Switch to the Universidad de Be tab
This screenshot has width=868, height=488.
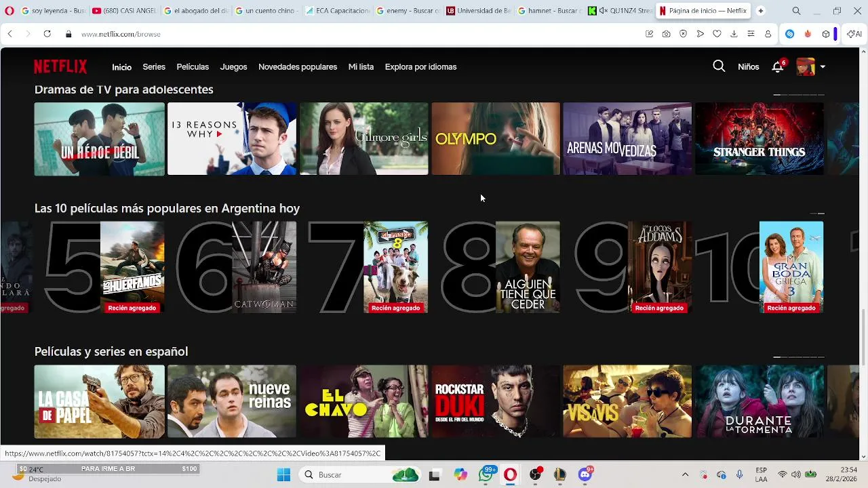479,11
